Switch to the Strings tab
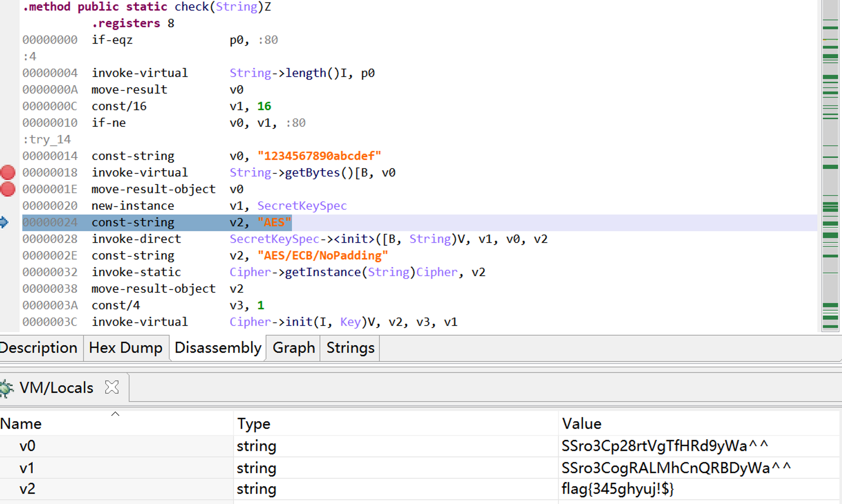The width and height of the screenshot is (842, 504). (x=350, y=348)
